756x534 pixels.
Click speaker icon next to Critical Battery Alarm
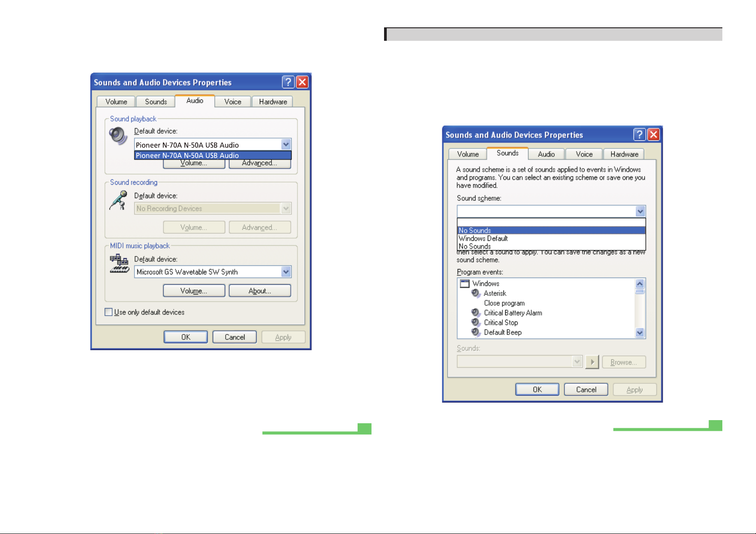(x=476, y=313)
